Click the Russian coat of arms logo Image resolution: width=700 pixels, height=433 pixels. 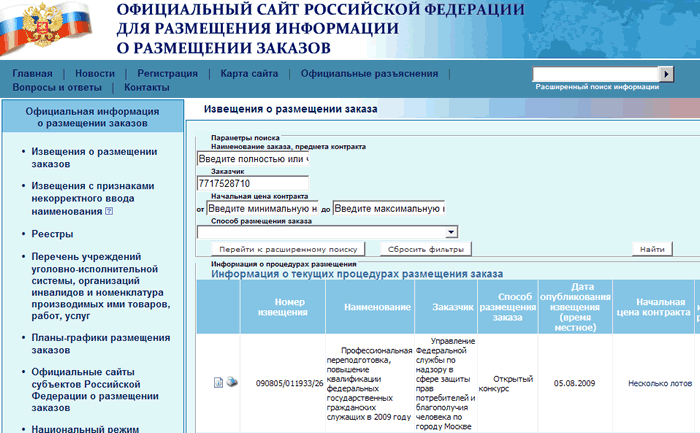pyautogui.click(x=43, y=25)
